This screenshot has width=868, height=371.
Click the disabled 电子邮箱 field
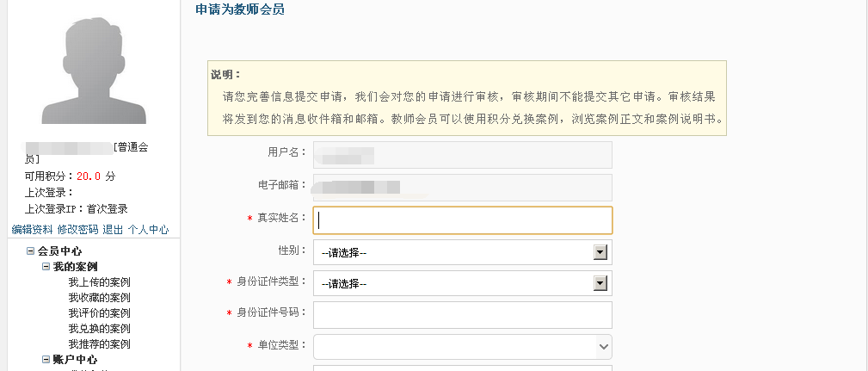pos(462,188)
